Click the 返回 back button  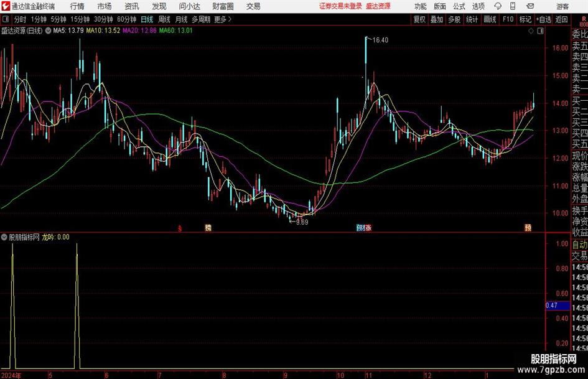pos(561,19)
